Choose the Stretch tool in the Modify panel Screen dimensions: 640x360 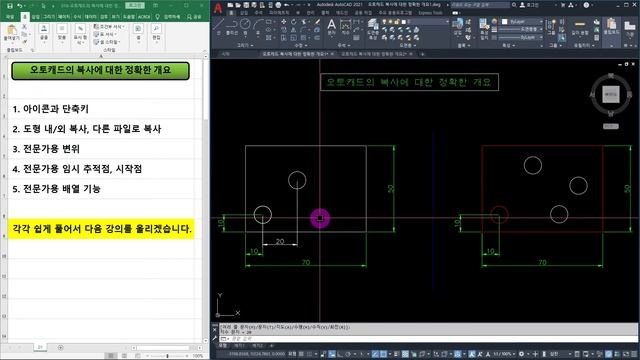[284, 38]
